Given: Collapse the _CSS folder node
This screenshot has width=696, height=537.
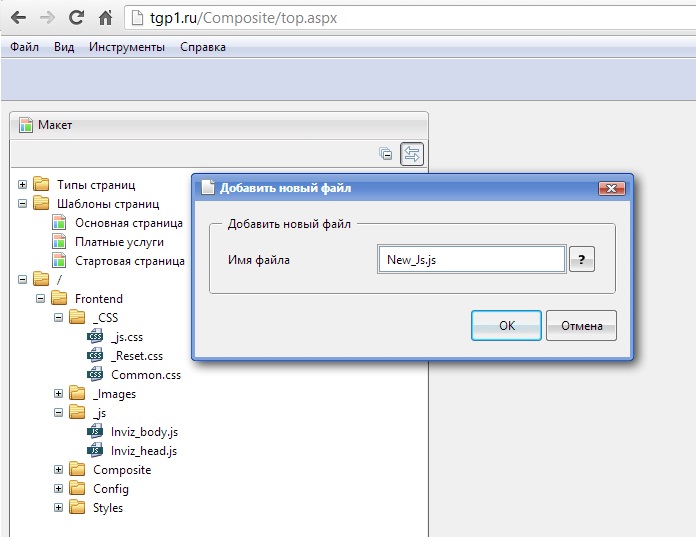Looking at the screenshot, I should pos(59,318).
